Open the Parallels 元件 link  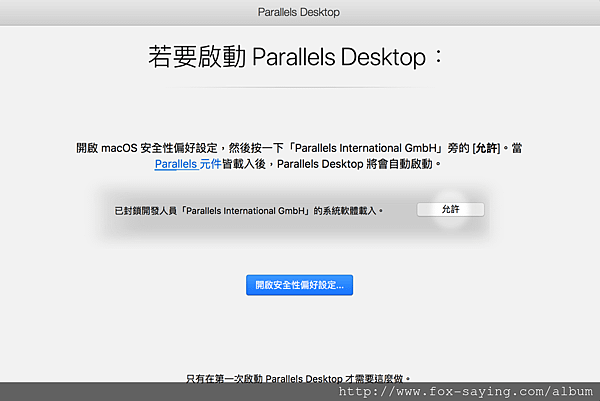(x=188, y=164)
